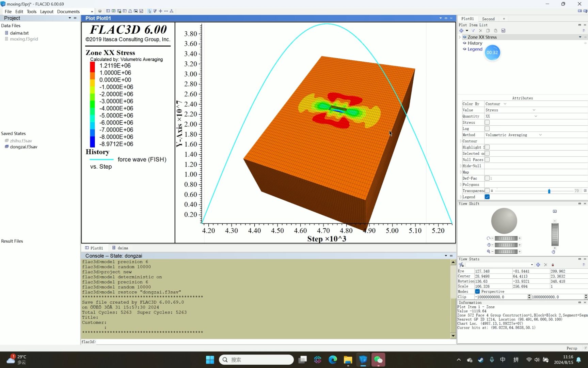Viewport: 588px width, 368px height.
Task: Click the zoom minus button in View Shift
Action: pyautogui.click(x=492, y=251)
